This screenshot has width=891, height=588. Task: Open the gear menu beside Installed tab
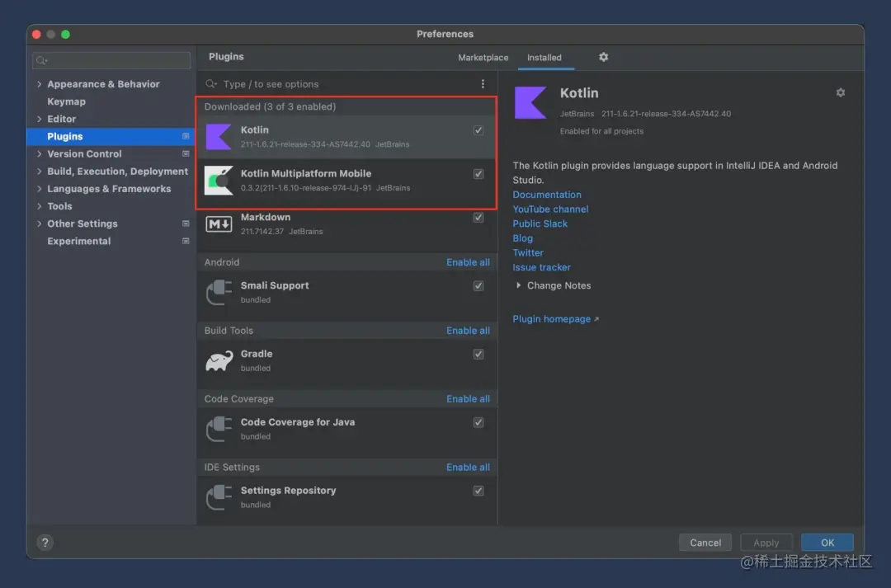tap(603, 57)
